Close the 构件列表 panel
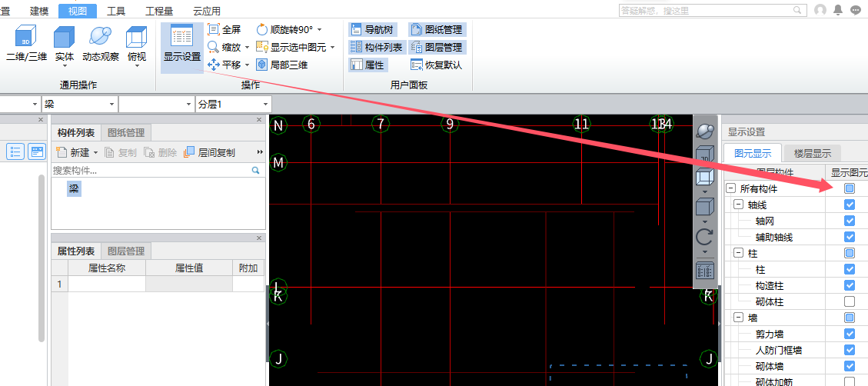The image size is (868, 386). coord(259,120)
